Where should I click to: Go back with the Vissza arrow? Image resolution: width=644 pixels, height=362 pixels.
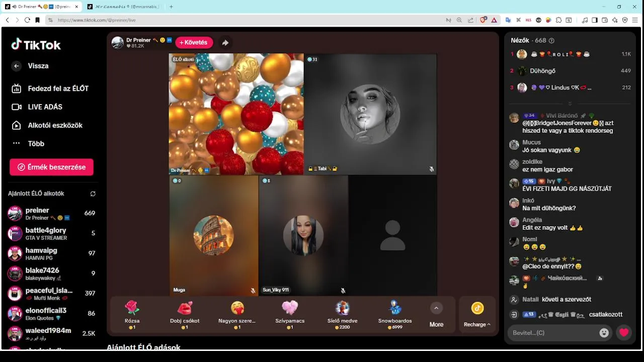click(17, 66)
